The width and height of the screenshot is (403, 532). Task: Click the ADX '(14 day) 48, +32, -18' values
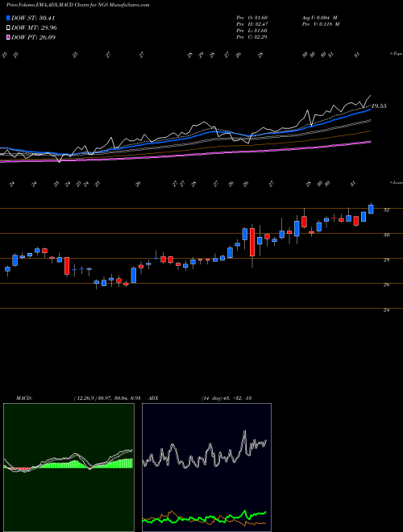pos(226,398)
